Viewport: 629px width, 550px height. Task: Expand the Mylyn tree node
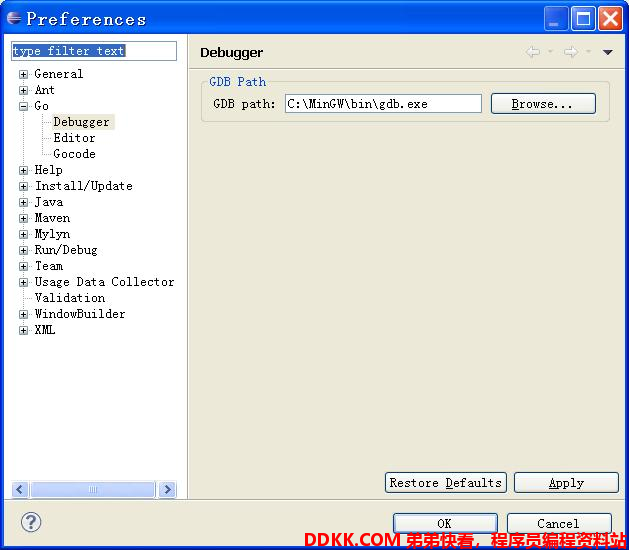[x=24, y=234]
